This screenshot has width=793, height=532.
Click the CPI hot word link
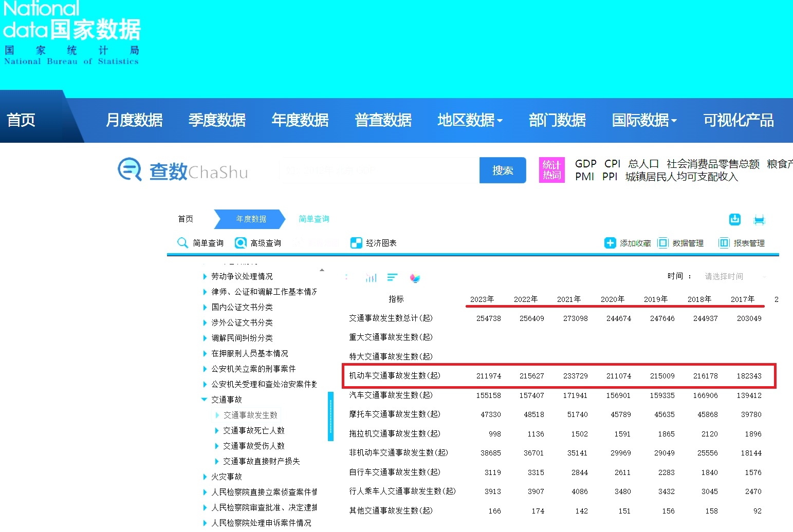click(x=613, y=164)
